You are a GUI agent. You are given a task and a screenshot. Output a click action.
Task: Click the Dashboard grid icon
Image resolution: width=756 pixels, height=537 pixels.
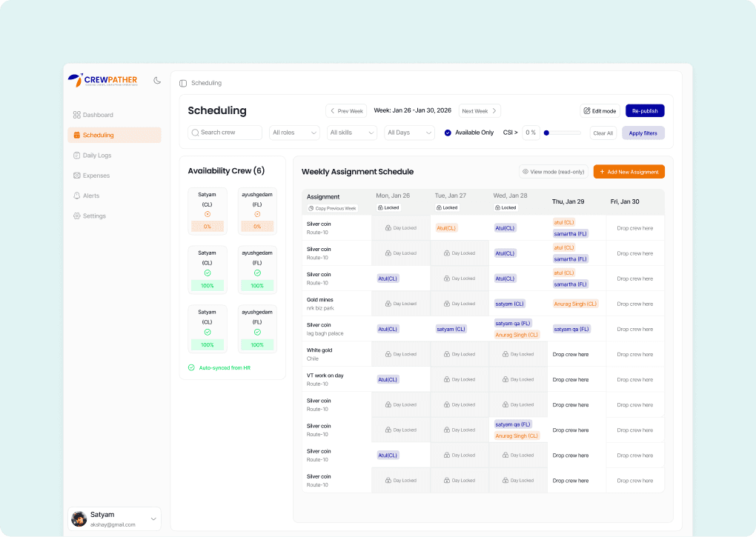[77, 115]
